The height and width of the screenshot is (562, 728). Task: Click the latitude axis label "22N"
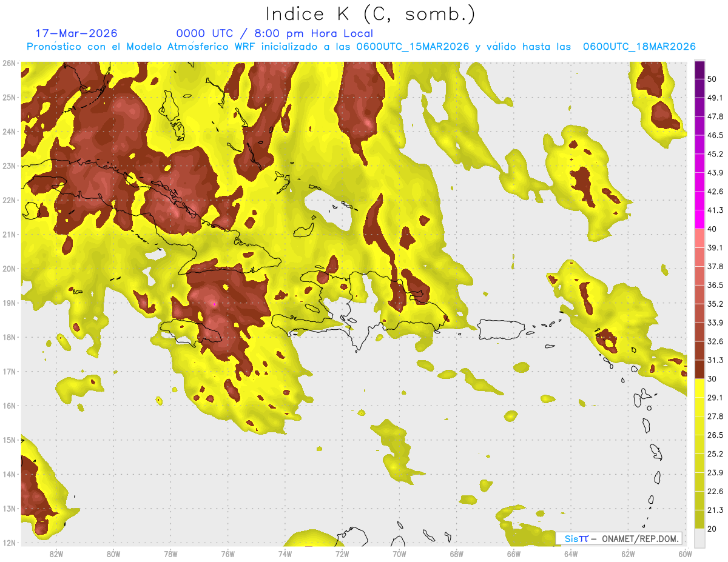[x=10, y=200]
